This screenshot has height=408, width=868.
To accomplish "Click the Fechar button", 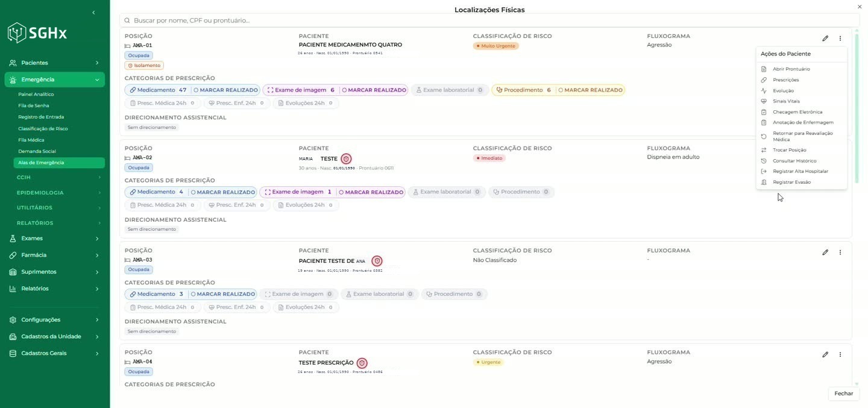I will [844, 394].
